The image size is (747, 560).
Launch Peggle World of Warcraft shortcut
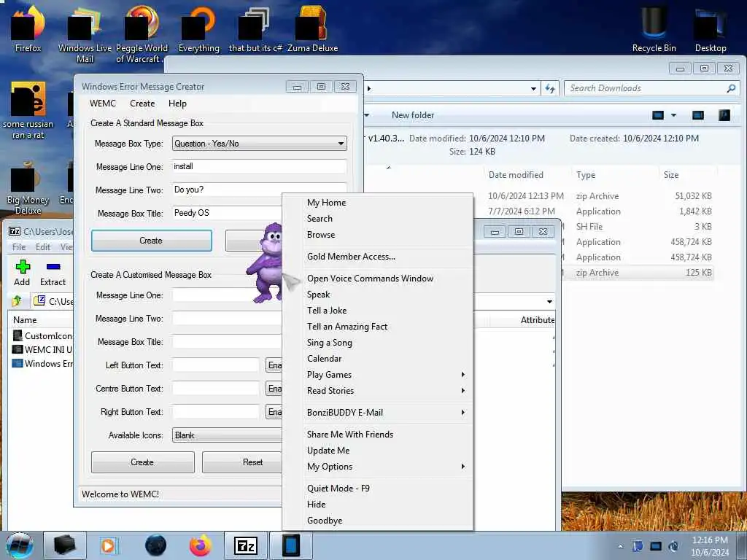(142, 34)
